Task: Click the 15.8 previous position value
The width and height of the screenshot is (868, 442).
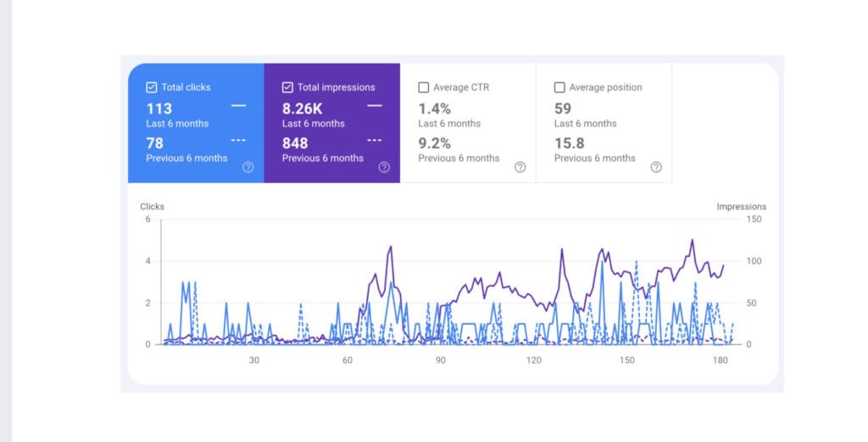Action: (x=568, y=143)
